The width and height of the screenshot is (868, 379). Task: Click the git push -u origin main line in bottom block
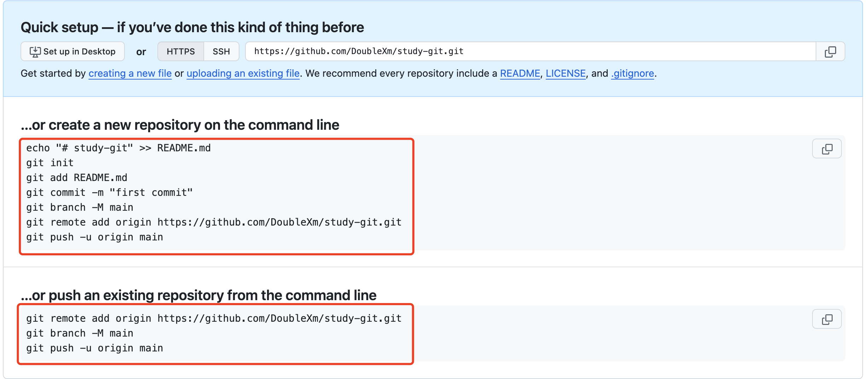pyautogui.click(x=94, y=348)
